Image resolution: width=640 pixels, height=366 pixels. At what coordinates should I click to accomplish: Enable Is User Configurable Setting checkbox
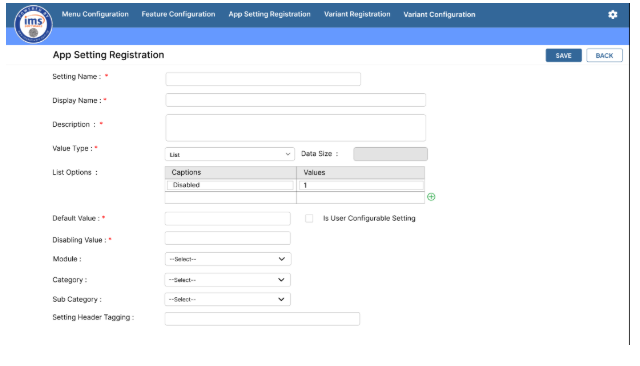pyautogui.click(x=309, y=218)
